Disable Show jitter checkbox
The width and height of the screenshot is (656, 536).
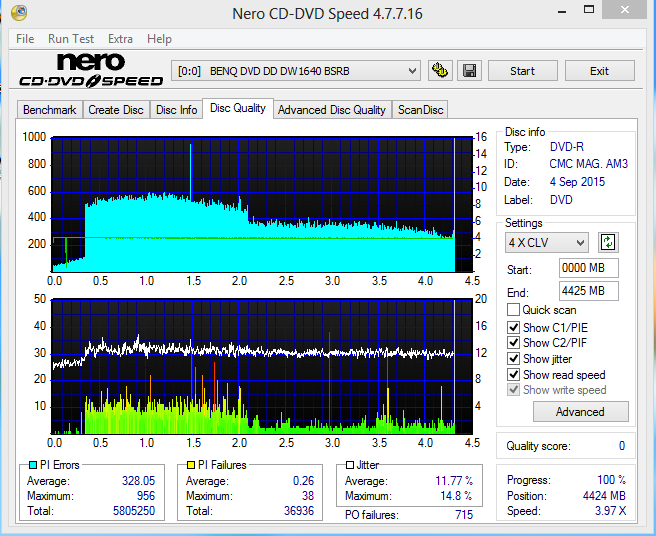[x=513, y=359]
